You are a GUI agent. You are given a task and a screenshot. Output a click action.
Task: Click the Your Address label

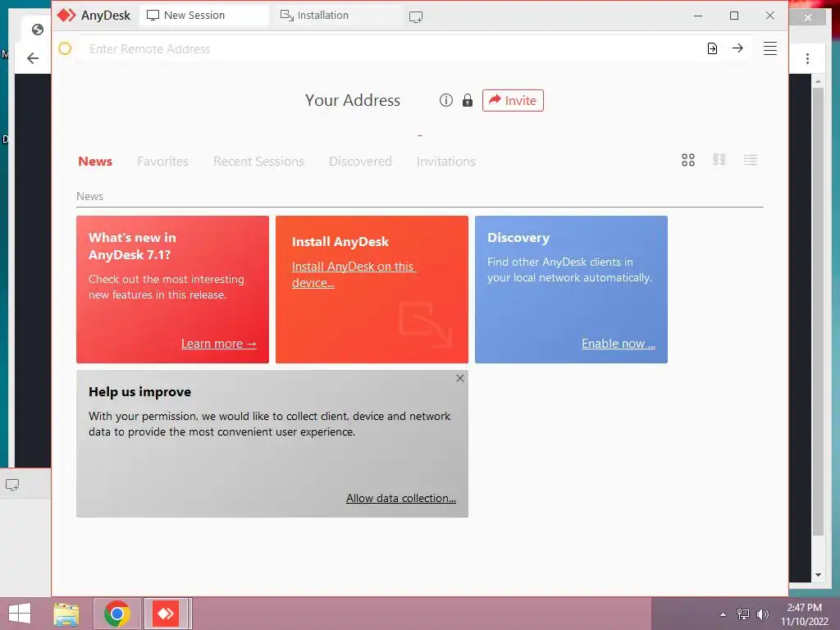coord(353,100)
